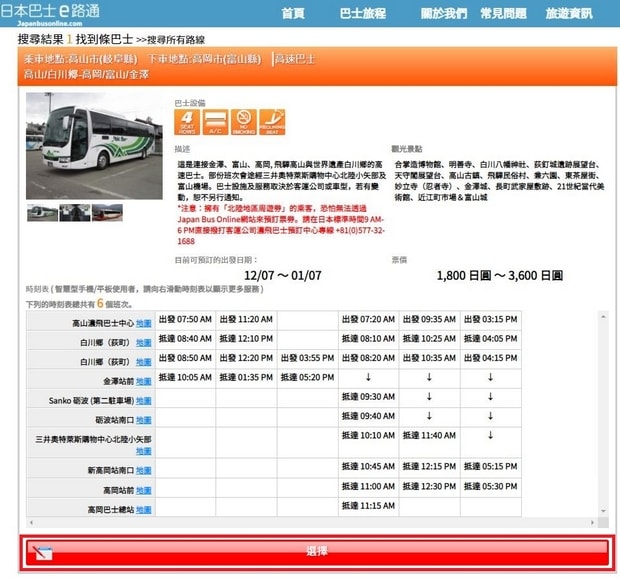This screenshot has width=620, height=585.
Task: Click the >>搜尋所有路線 link
Action: 171,40
